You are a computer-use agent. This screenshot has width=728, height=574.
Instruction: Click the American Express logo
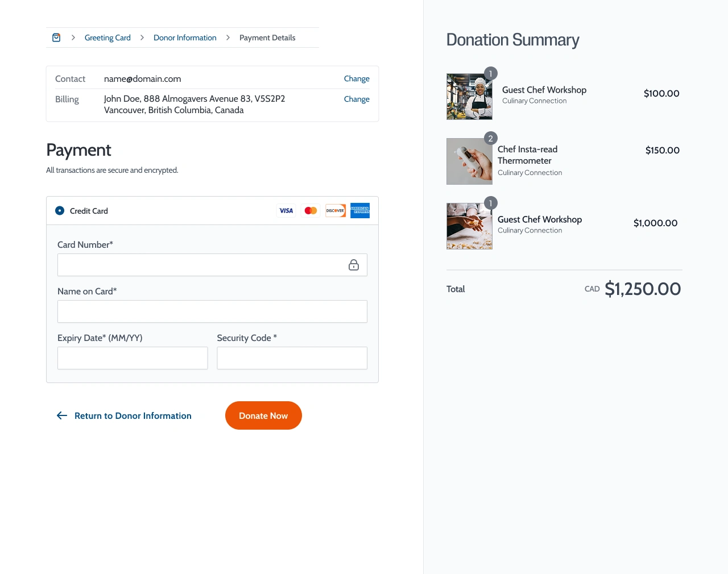coord(360,211)
